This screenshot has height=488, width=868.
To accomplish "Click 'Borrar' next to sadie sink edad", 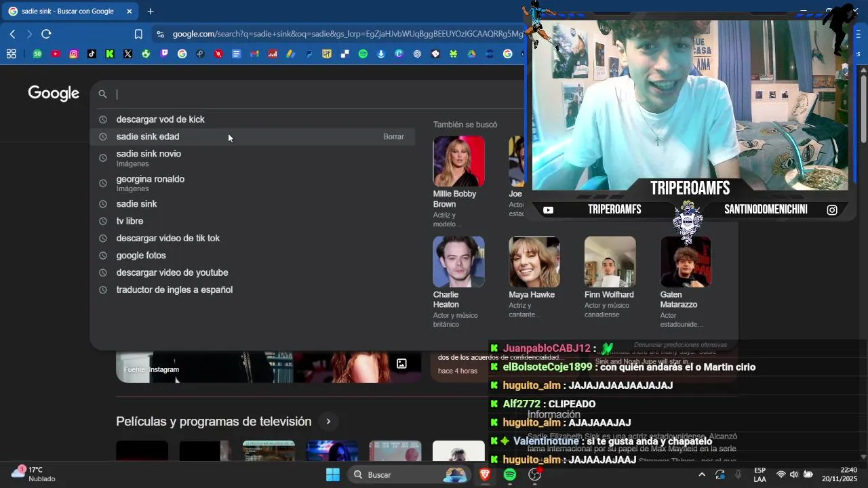I will [393, 136].
